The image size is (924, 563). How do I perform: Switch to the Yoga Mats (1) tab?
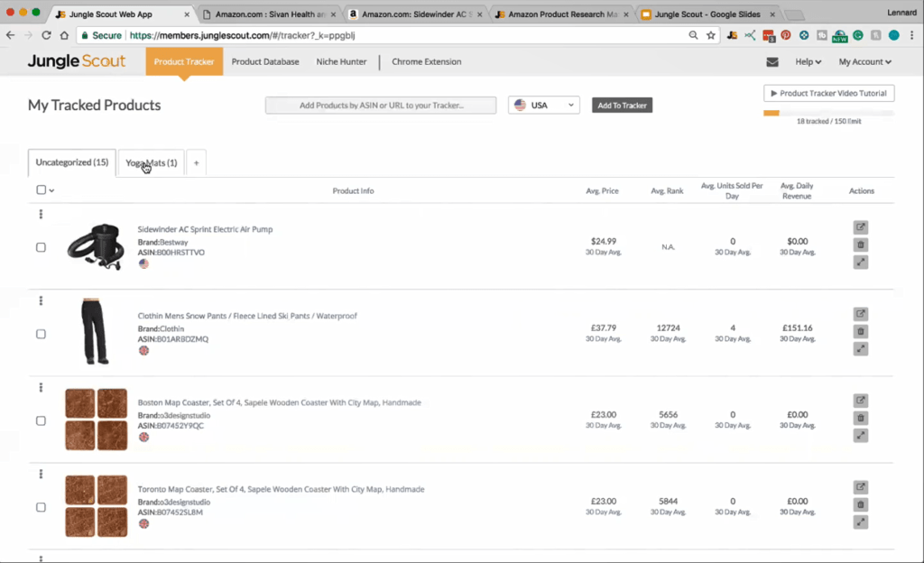tap(152, 163)
